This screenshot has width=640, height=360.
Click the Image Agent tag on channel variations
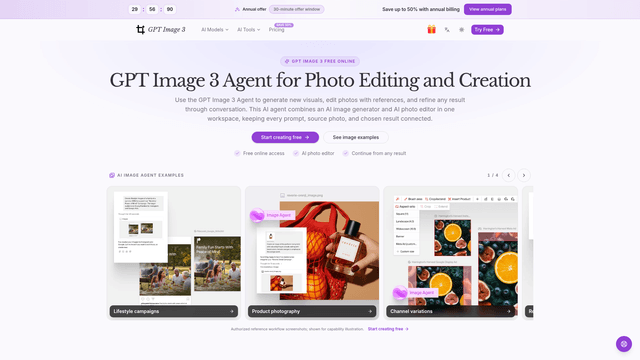tap(416, 293)
